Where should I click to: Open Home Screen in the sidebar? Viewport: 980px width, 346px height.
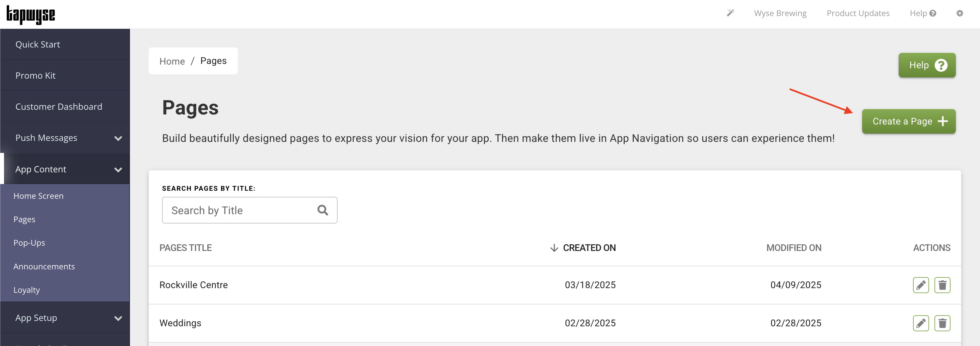pos(39,196)
